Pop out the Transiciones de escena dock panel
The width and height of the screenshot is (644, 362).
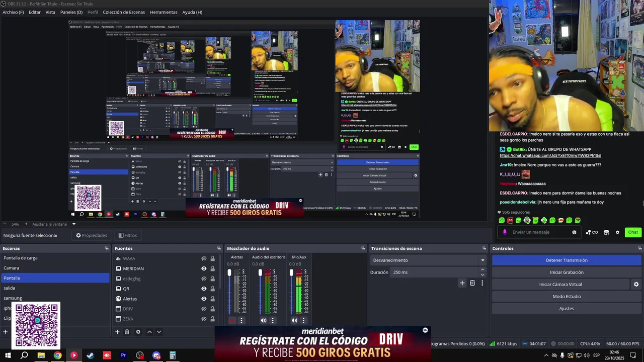[484, 248]
